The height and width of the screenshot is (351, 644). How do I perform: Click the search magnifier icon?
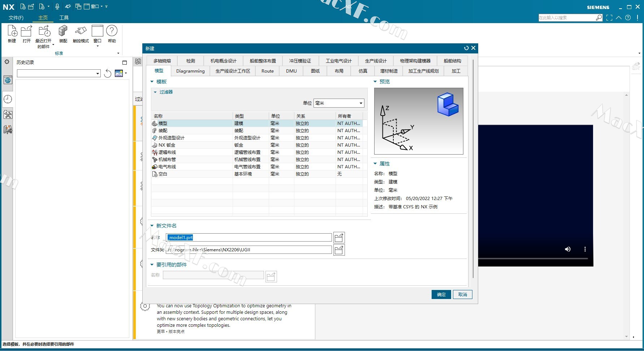point(599,17)
